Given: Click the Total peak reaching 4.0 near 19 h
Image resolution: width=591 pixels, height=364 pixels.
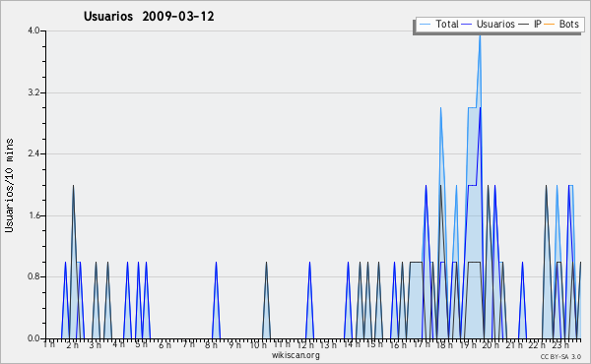Looking at the screenshot, I should pos(480,36).
